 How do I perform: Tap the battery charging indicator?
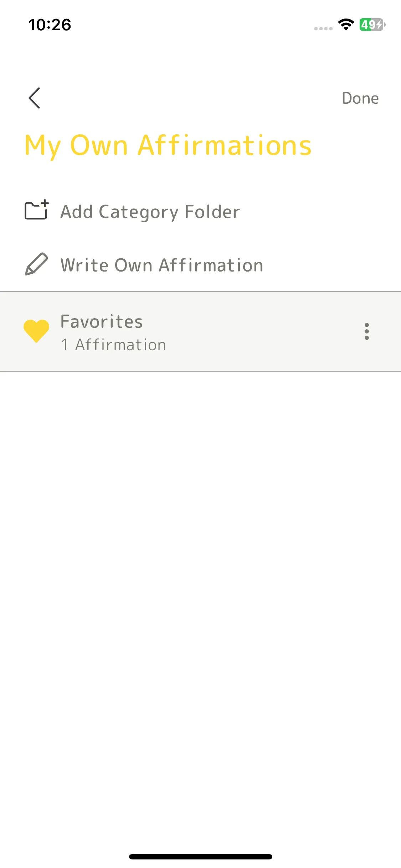pos(372,25)
